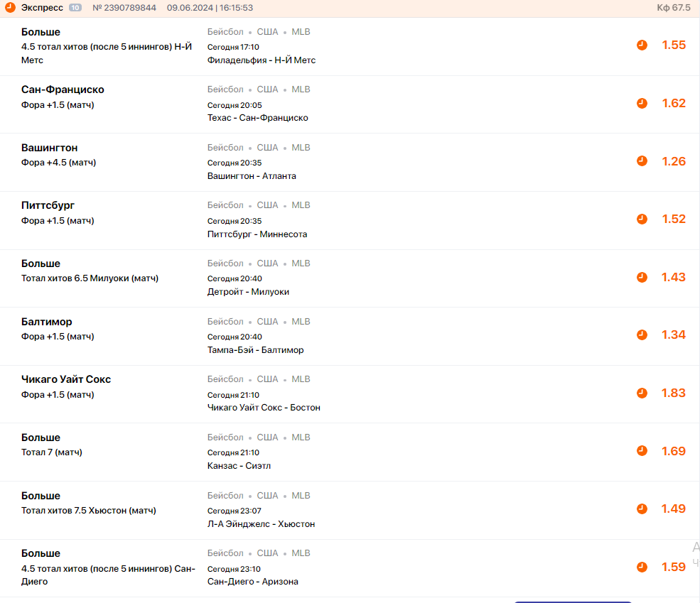The height and width of the screenshot is (603, 700).
Task: Click the start time Сегодня 17:10
Action: (x=233, y=47)
